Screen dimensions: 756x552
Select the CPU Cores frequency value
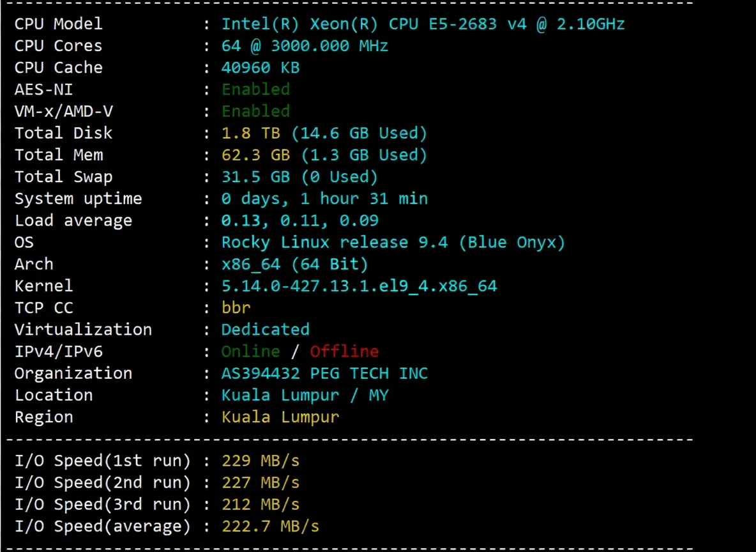point(305,45)
